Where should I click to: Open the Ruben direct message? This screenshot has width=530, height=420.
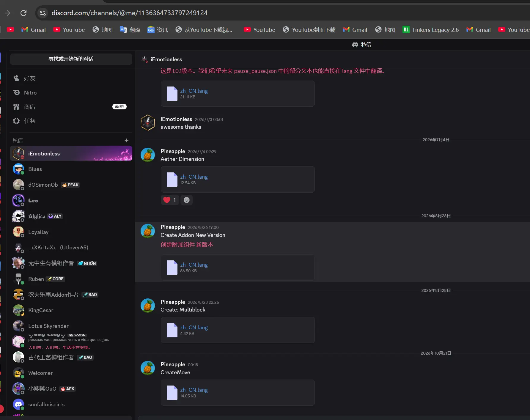click(x=71, y=279)
